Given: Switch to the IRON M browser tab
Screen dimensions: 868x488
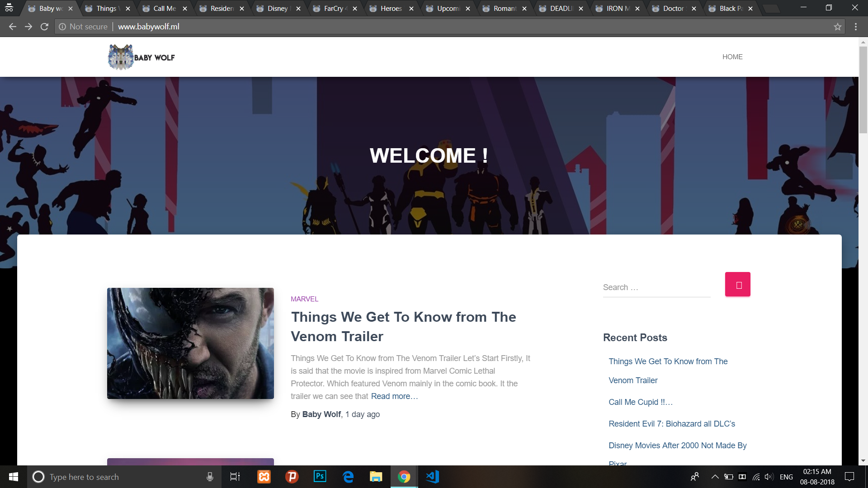Looking at the screenshot, I should click(x=618, y=9).
